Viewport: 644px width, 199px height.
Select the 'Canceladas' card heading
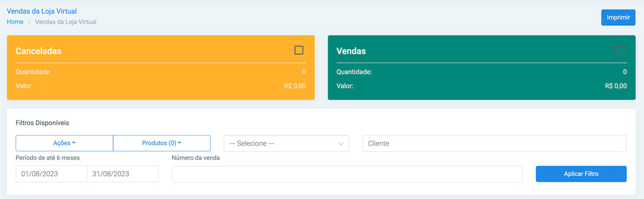coord(39,51)
